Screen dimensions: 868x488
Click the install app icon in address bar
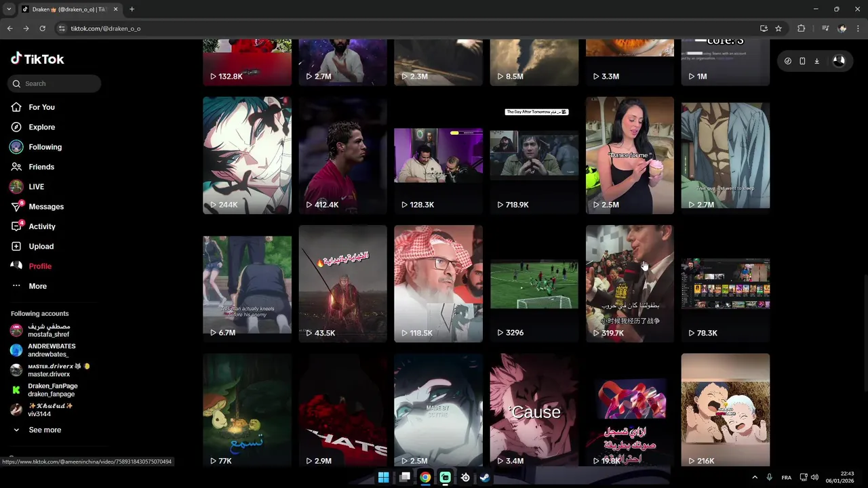click(764, 28)
